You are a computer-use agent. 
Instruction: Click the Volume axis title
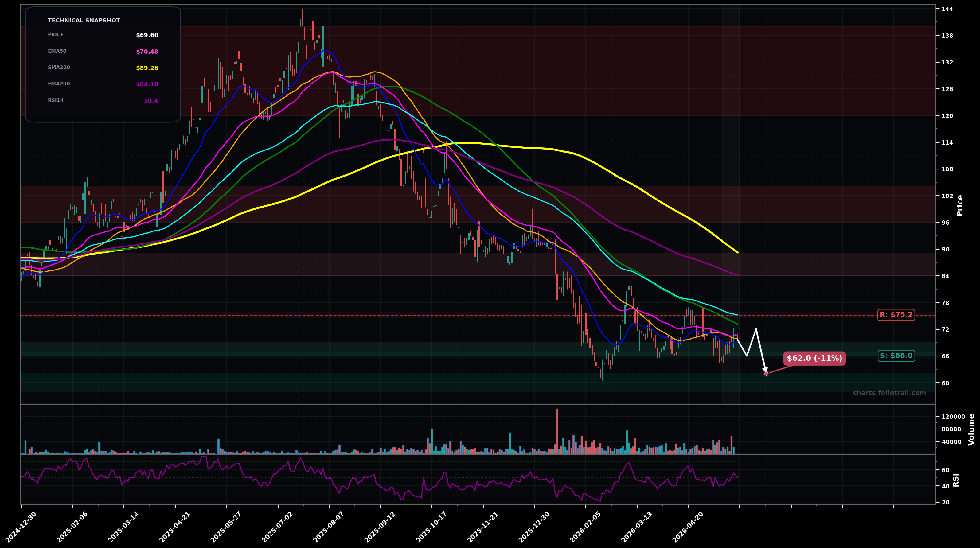(971, 429)
